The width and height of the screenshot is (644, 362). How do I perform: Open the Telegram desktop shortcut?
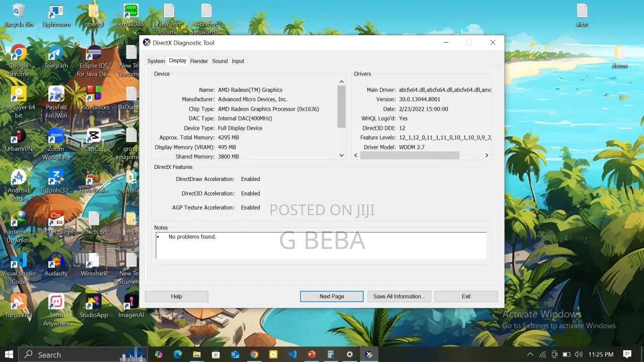point(56,54)
